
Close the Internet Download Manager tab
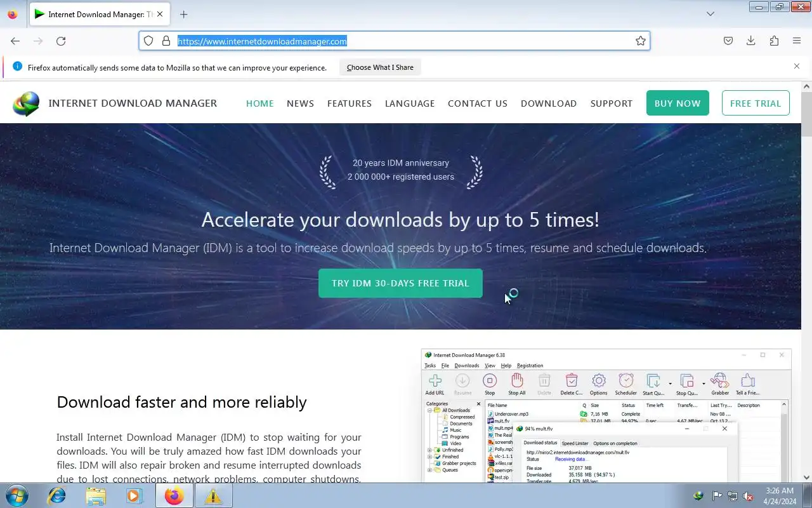pyautogui.click(x=160, y=14)
